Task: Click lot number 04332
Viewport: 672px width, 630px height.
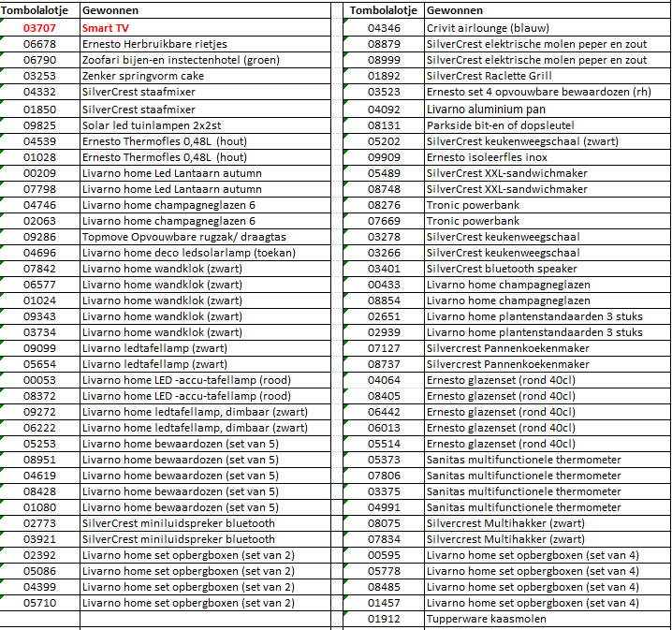Action: (x=39, y=92)
